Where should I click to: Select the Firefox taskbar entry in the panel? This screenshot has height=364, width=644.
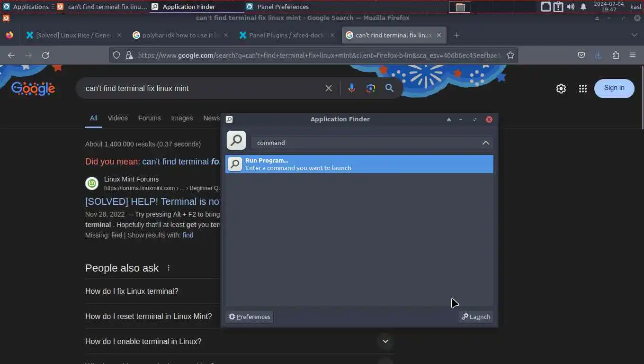pos(102,7)
